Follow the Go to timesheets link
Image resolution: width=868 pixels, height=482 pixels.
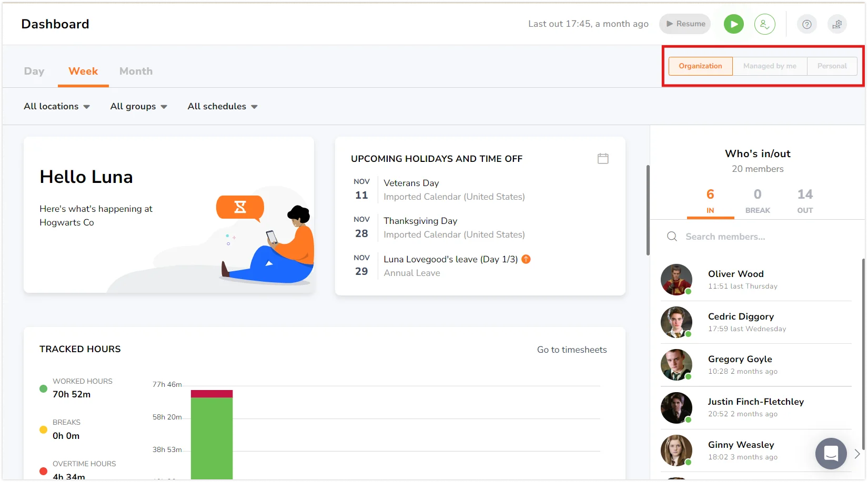click(571, 350)
